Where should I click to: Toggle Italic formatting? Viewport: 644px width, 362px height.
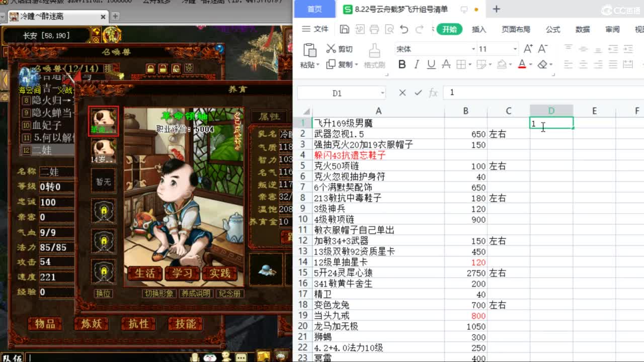[417, 64]
